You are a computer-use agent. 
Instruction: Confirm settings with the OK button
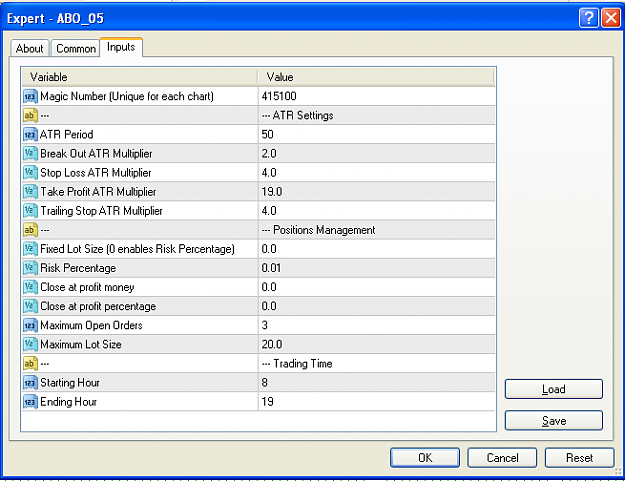click(x=425, y=458)
